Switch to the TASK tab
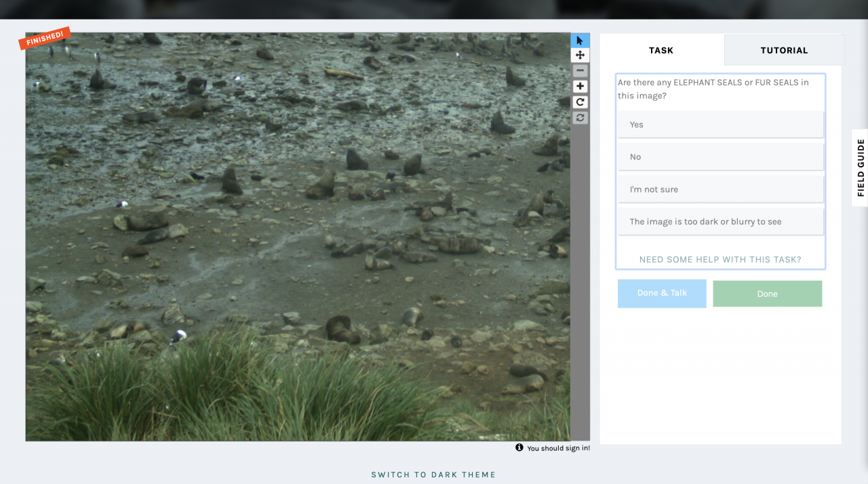Screen dimensions: 868x484 (661, 50)
